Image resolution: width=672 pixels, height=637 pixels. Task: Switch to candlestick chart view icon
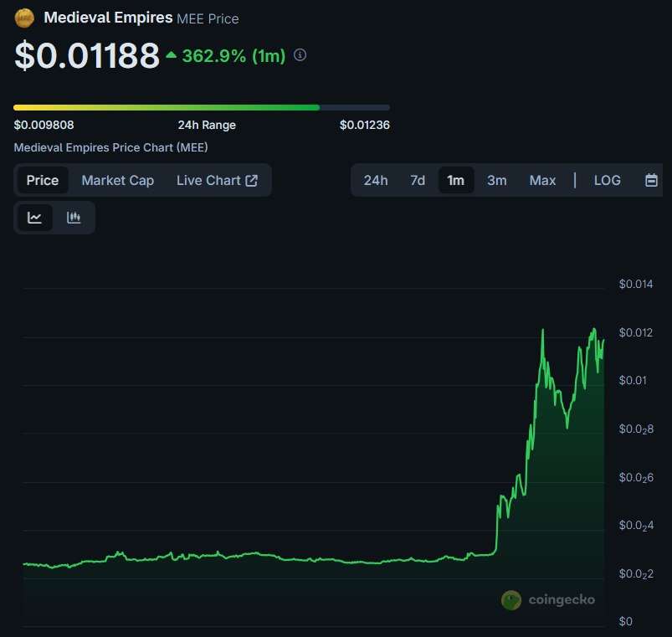[x=74, y=218]
